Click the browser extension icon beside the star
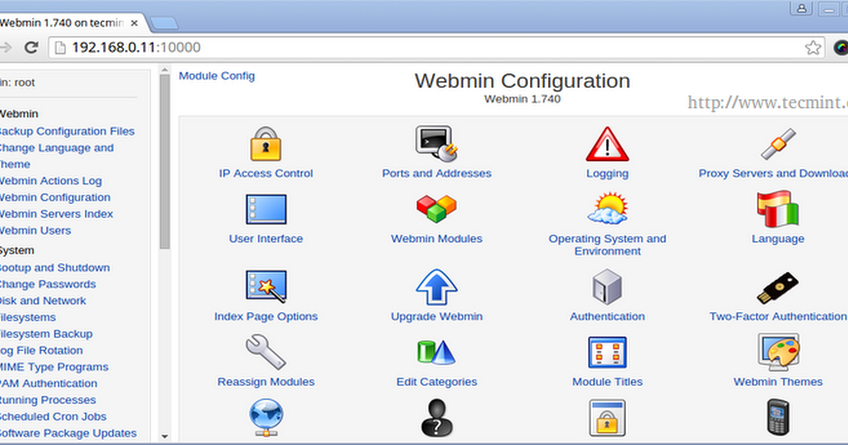 click(x=841, y=48)
